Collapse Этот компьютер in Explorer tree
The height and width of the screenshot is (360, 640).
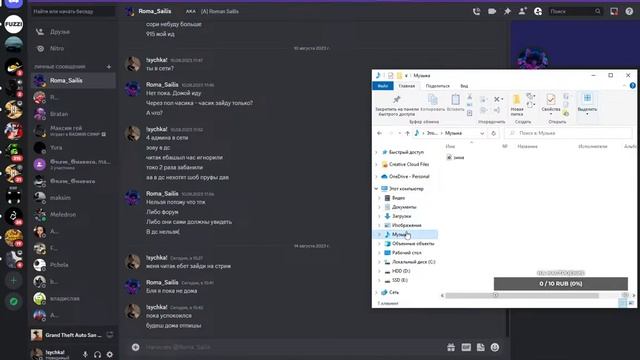[x=376, y=189]
